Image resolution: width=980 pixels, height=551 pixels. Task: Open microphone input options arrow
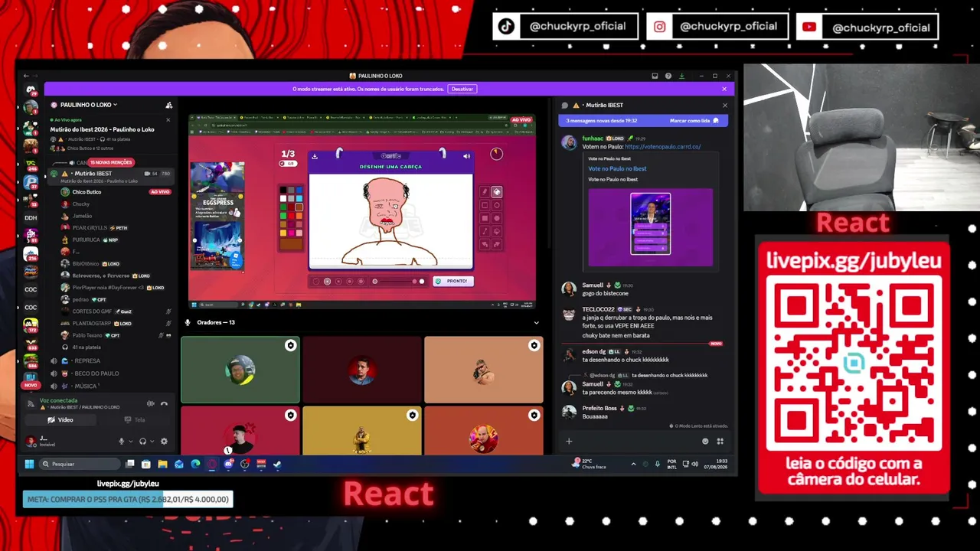click(131, 442)
